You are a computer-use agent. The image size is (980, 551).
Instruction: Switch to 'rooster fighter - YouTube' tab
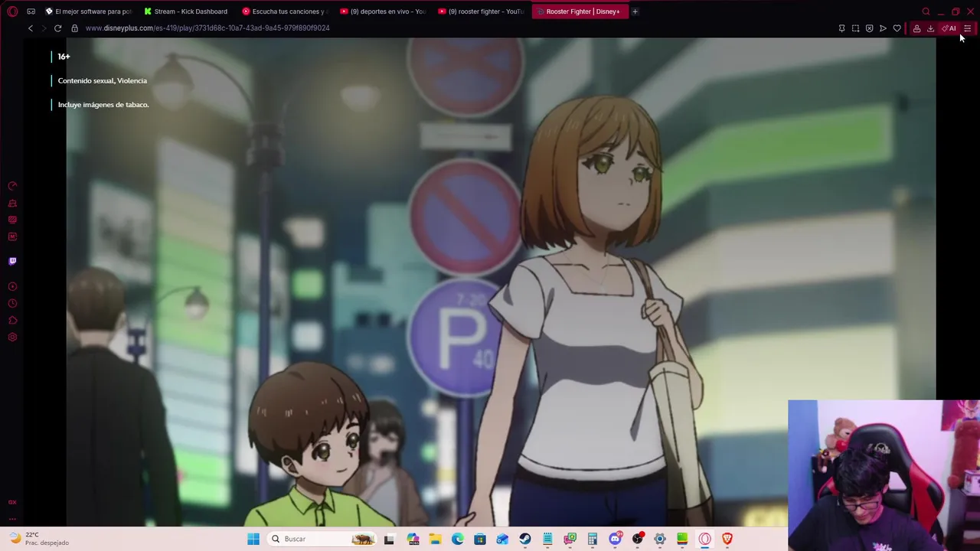point(481,11)
